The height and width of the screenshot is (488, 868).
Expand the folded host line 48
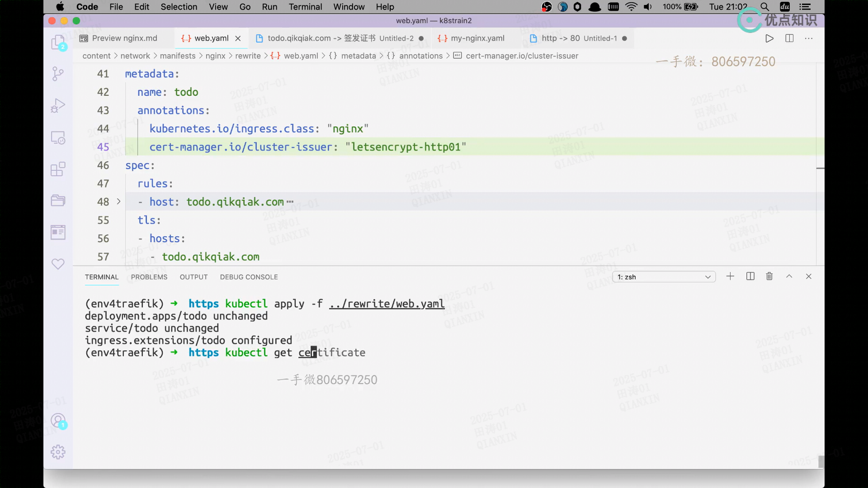pos(119,202)
